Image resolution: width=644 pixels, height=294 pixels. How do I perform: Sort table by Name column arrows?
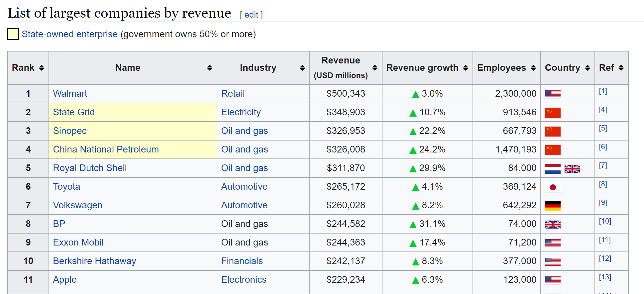click(210, 68)
